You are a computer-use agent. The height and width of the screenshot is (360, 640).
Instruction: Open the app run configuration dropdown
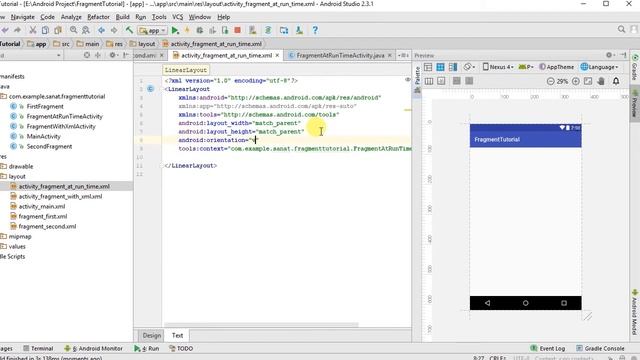[x=153, y=31]
